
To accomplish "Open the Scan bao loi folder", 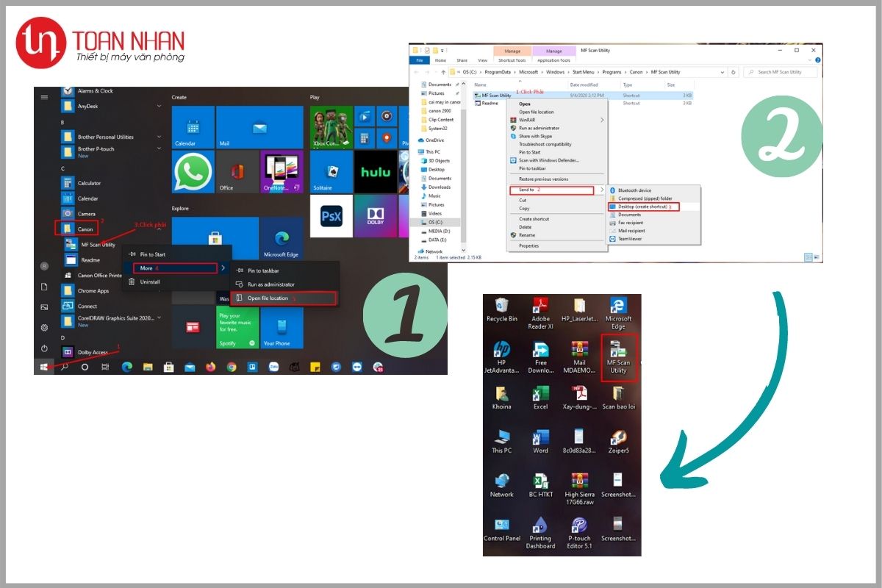I will 618,398.
